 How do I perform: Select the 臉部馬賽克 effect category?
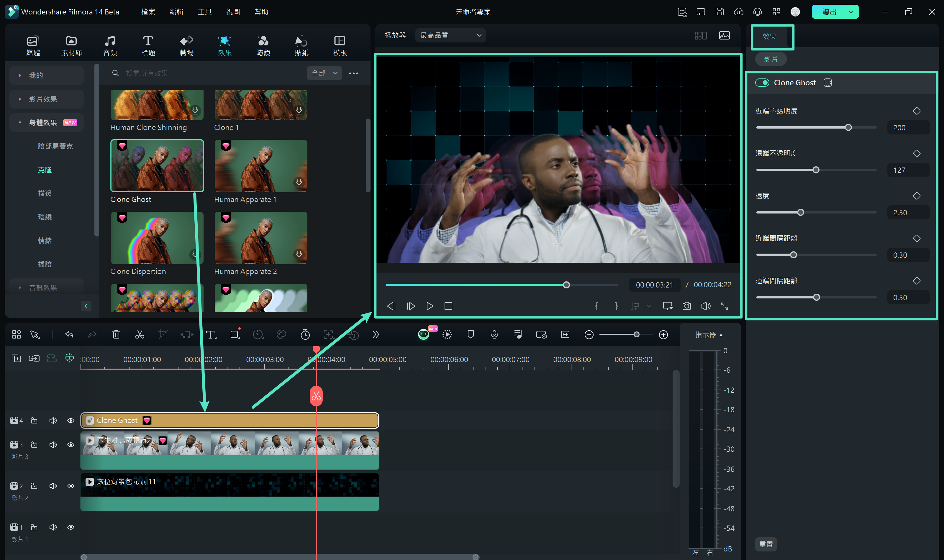click(x=55, y=146)
